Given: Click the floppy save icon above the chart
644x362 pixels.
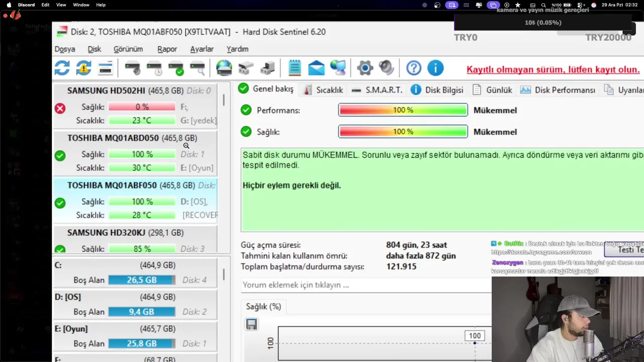Looking at the screenshot, I should [252, 324].
